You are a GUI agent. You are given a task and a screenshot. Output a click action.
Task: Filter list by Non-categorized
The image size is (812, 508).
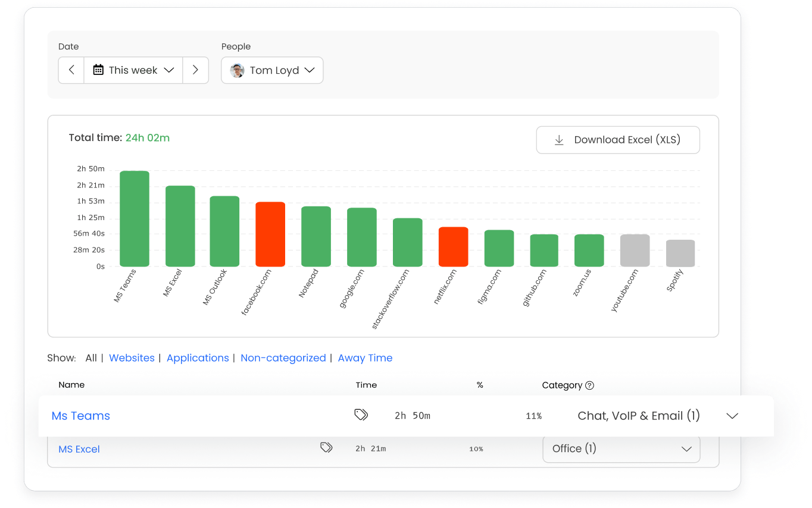[283, 358]
